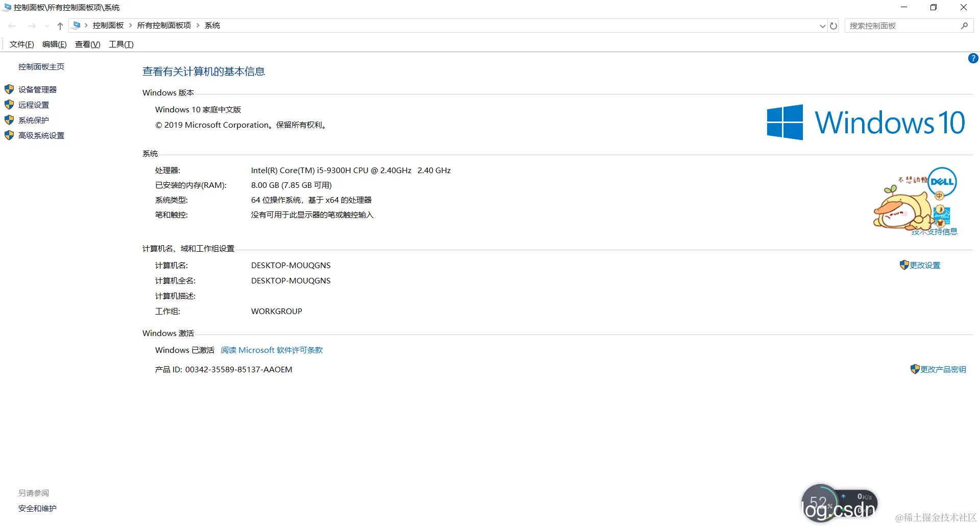Click shield icon beside 系统保护
The height and width of the screenshot is (526, 980).
click(x=9, y=120)
